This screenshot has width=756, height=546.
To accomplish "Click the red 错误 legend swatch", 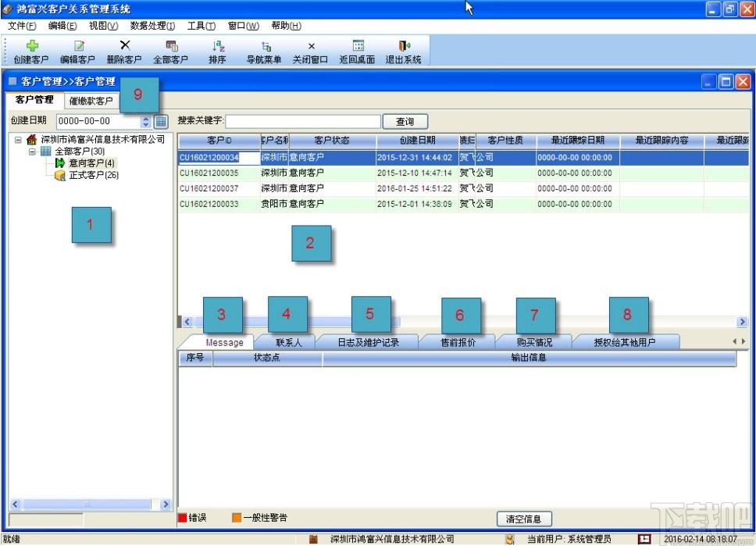I will [182, 518].
